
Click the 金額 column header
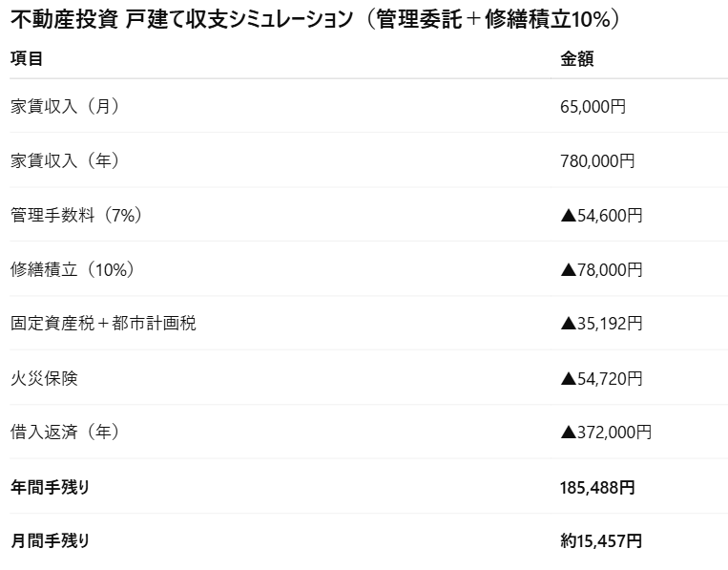[577, 58]
